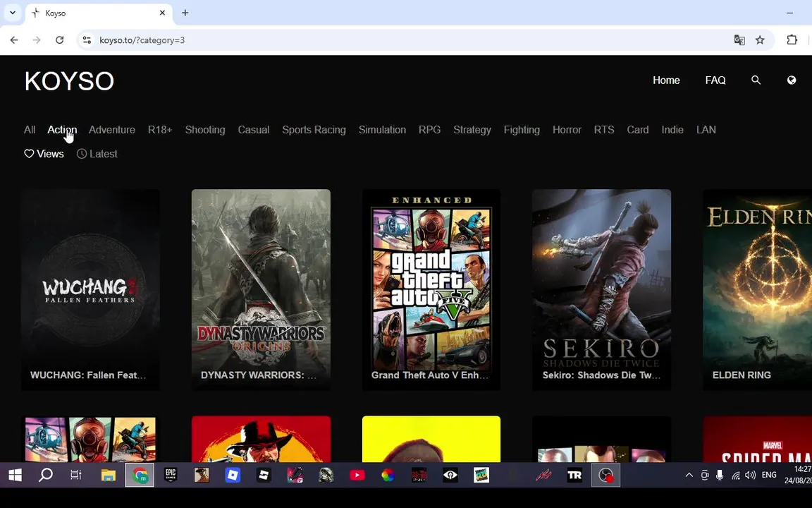Viewport: 812px width, 508px height.
Task: Select the Shooting category
Action: tap(205, 130)
